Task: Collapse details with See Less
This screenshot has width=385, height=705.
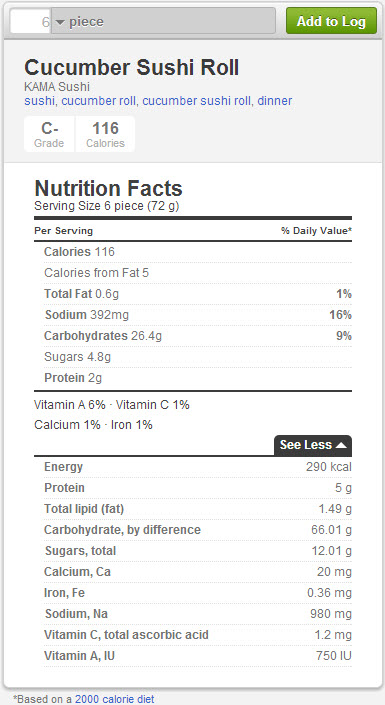Action: tap(313, 445)
